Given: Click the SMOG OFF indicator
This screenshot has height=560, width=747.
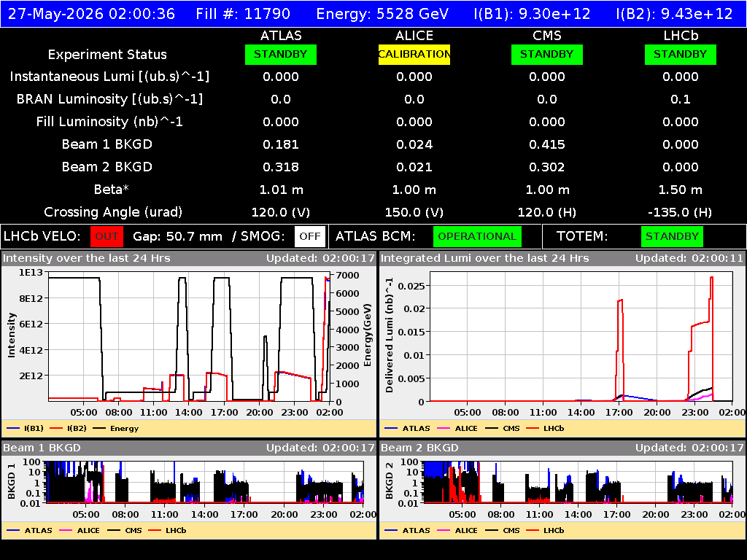Looking at the screenshot, I should [310, 237].
